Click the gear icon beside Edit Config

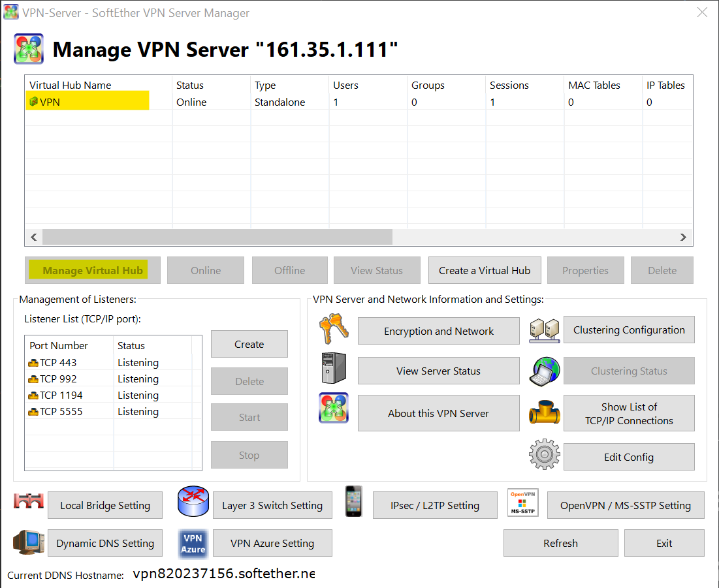point(544,454)
